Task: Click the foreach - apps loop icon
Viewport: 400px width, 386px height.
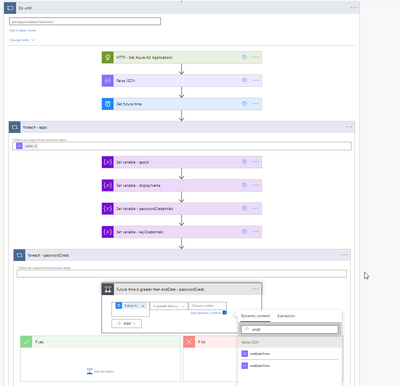Action: click(x=15, y=127)
